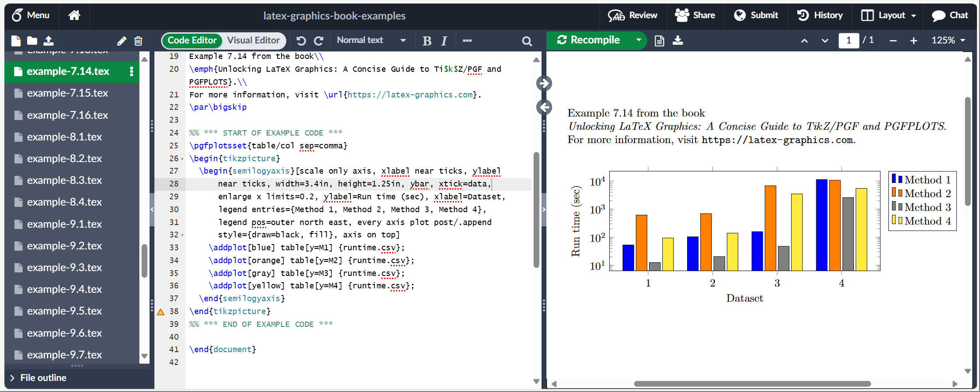Switch to Visual Editor mode
The image size is (980, 392).
click(253, 40)
